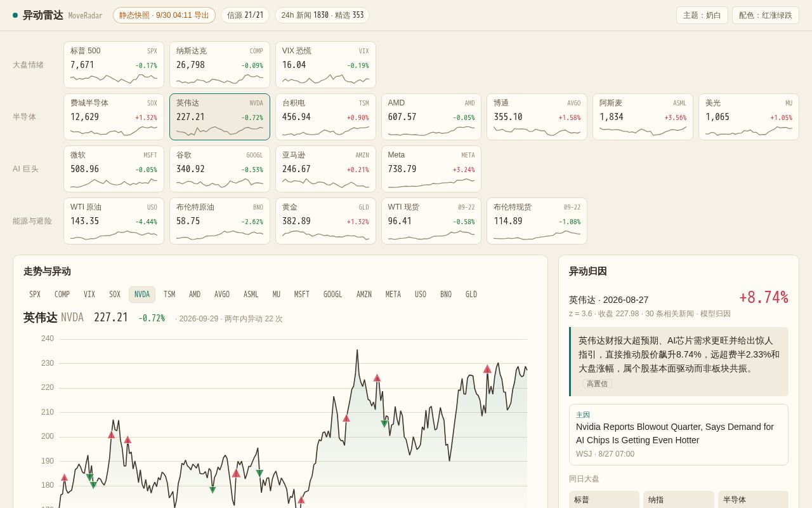Open the WSJ Nvidia Blowout Quarter news link

coord(679,434)
